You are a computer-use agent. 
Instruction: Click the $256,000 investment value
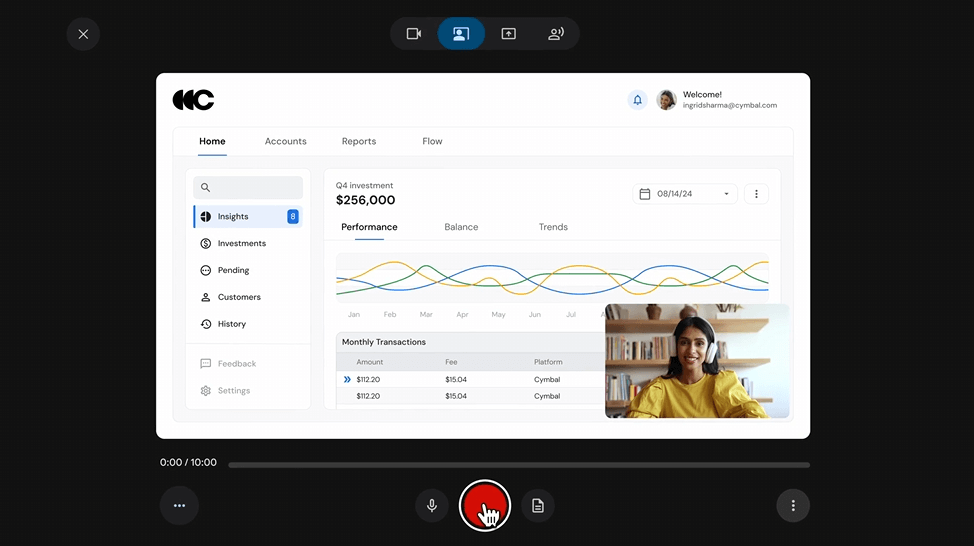coord(365,200)
